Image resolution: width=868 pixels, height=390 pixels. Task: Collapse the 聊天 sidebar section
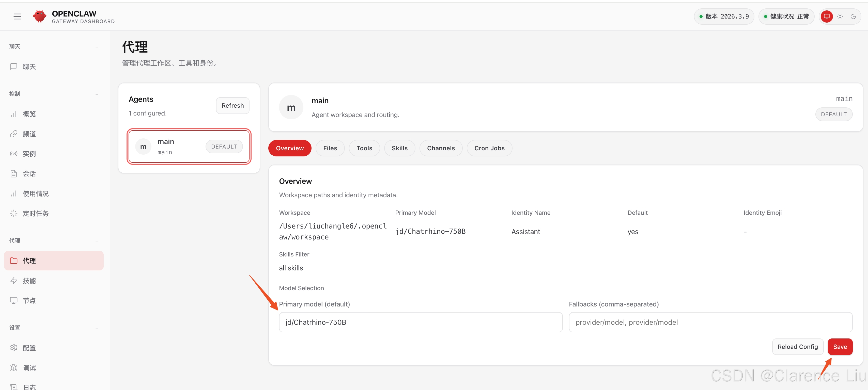pyautogui.click(x=97, y=47)
